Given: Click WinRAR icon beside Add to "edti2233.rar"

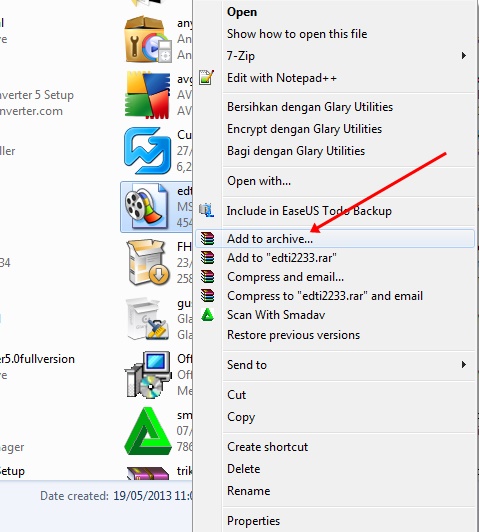Looking at the screenshot, I should 207,258.
